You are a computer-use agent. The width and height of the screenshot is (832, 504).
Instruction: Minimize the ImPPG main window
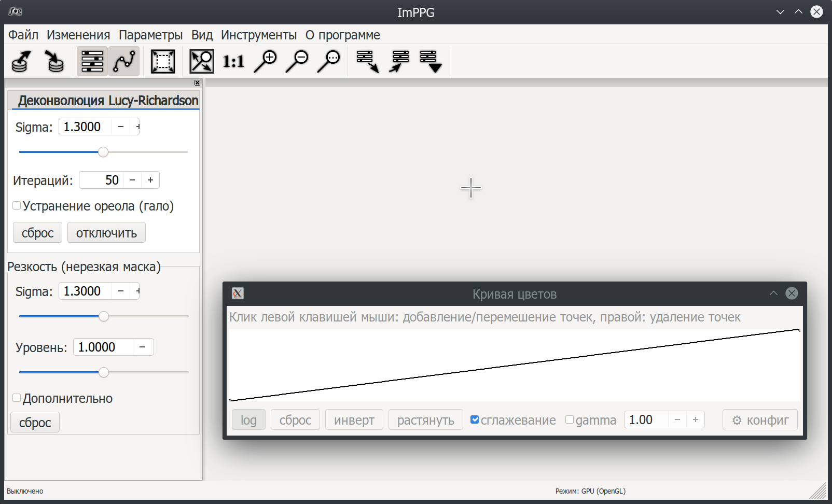780,12
